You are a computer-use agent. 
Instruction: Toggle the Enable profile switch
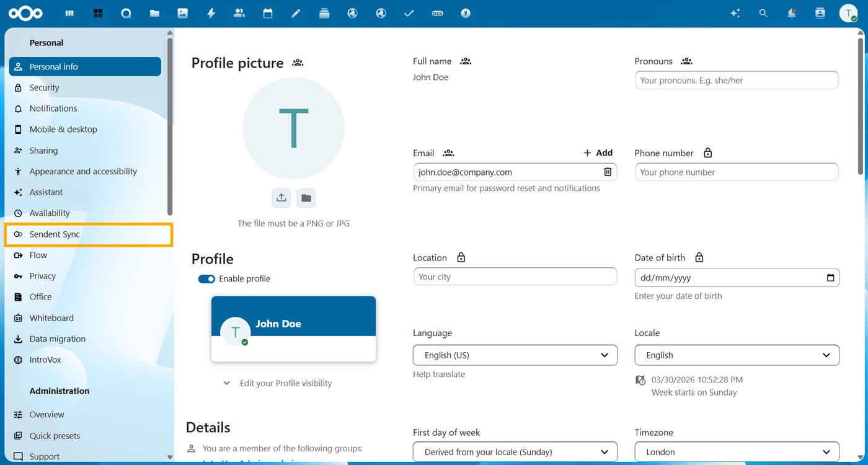[206, 279]
